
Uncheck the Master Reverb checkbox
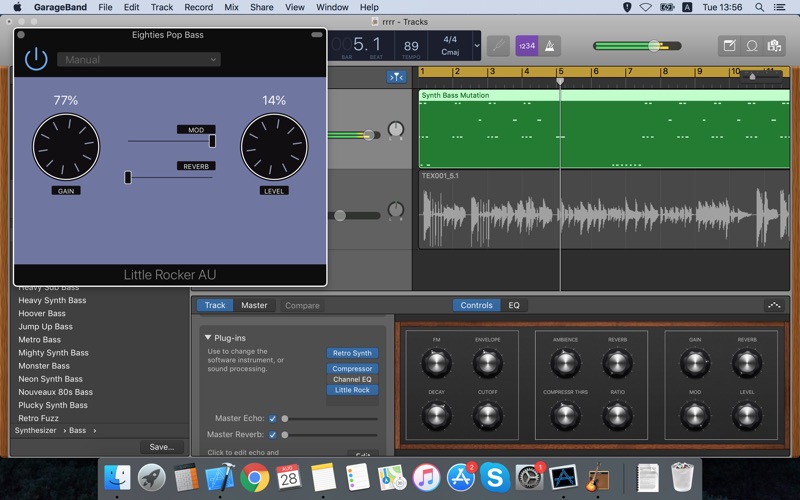coord(272,435)
